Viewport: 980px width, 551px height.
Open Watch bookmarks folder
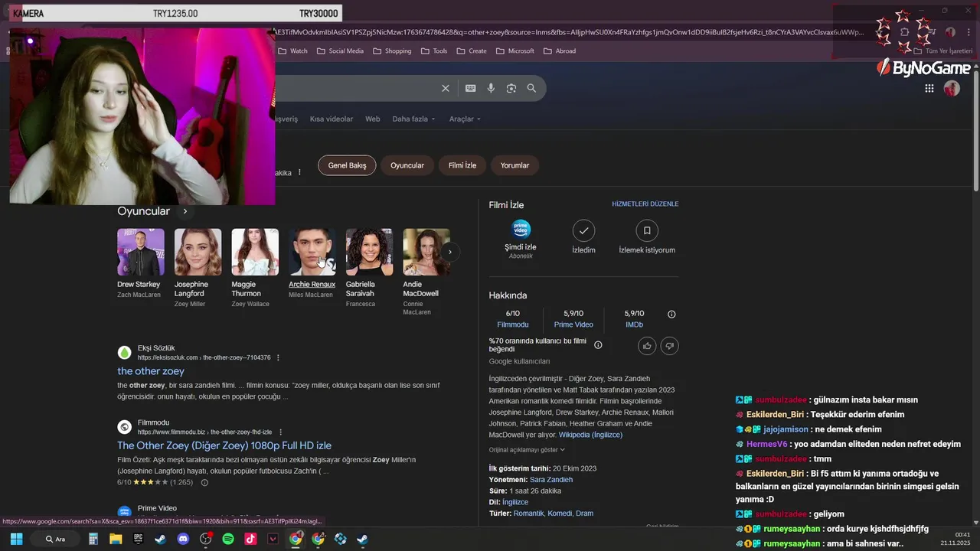coord(292,51)
